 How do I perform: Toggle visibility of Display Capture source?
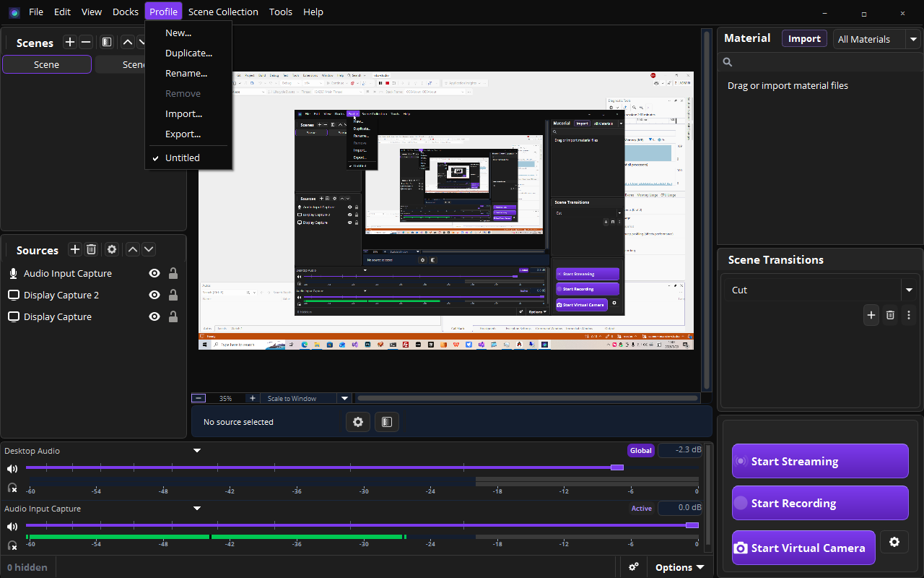tap(154, 316)
